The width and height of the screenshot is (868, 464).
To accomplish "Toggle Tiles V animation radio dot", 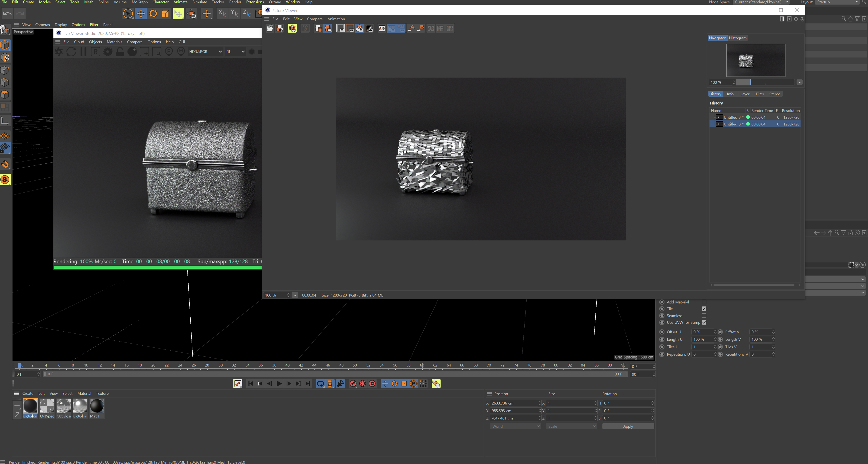I will [x=720, y=347].
